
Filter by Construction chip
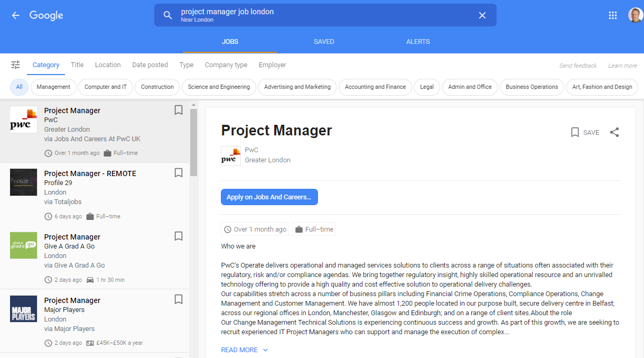click(x=157, y=87)
